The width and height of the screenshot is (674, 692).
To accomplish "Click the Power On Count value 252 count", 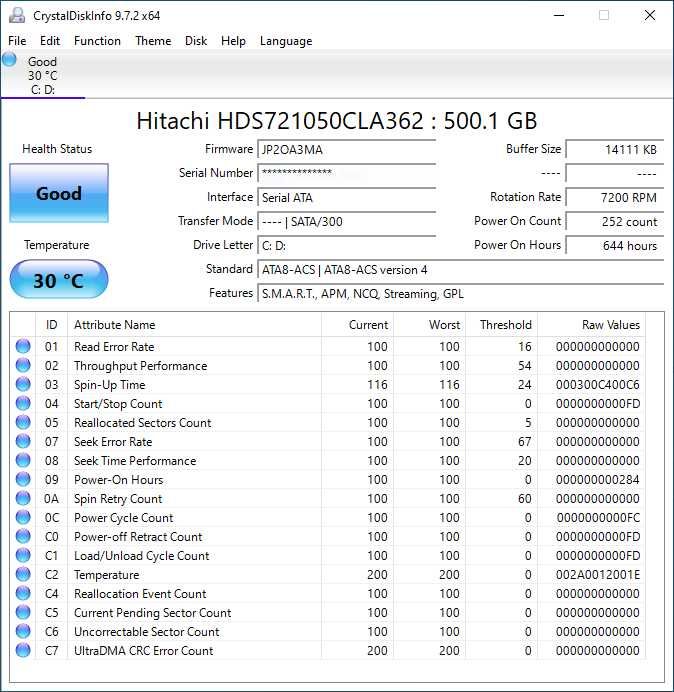I will (615, 221).
